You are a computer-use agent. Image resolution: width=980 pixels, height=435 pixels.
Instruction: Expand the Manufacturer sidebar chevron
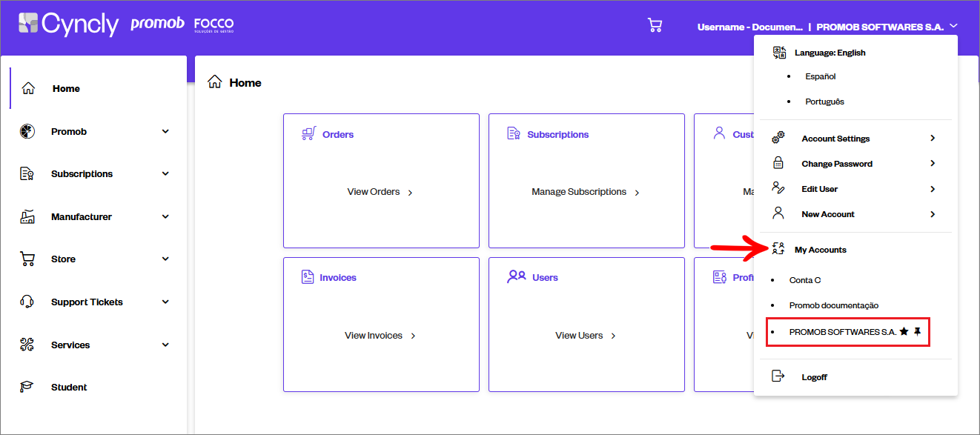[x=165, y=217]
